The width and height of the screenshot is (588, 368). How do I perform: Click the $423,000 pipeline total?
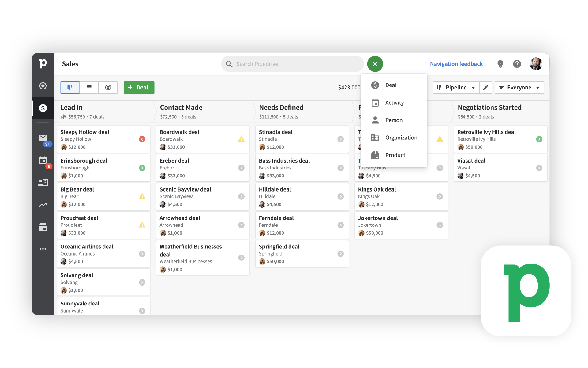(349, 88)
